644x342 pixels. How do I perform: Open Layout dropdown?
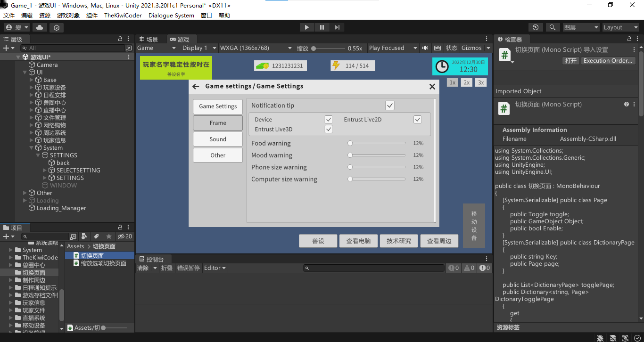pos(621,27)
